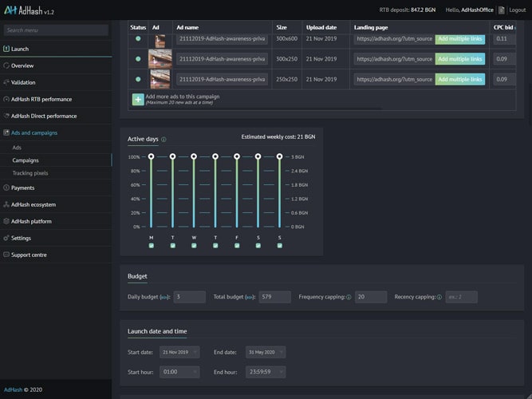Image resolution: width=532 pixels, height=399 pixels.
Task: Uncheck the Monday active day checkbox
Action: coord(151,246)
